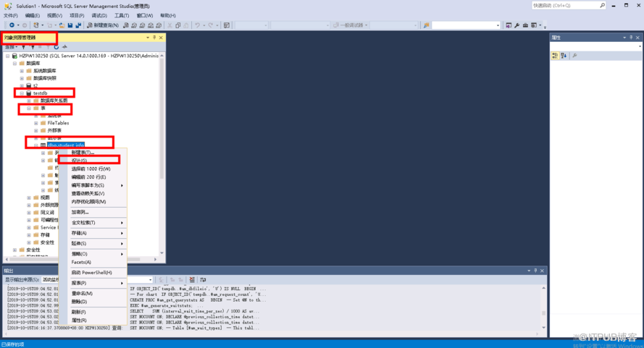Click the Object Explorer vertical scrollbar
The image size is (644, 348).
[x=162, y=145]
